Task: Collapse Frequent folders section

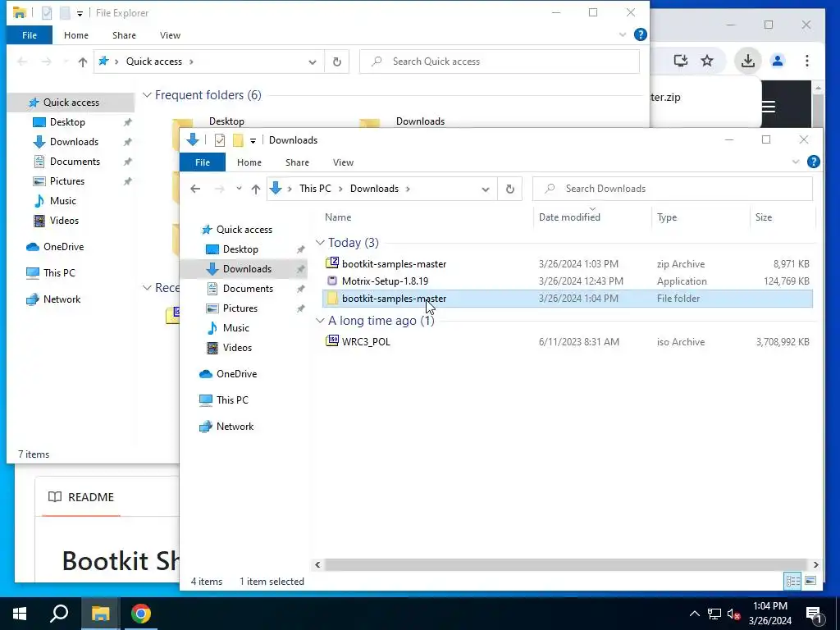Action: [x=147, y=95]
